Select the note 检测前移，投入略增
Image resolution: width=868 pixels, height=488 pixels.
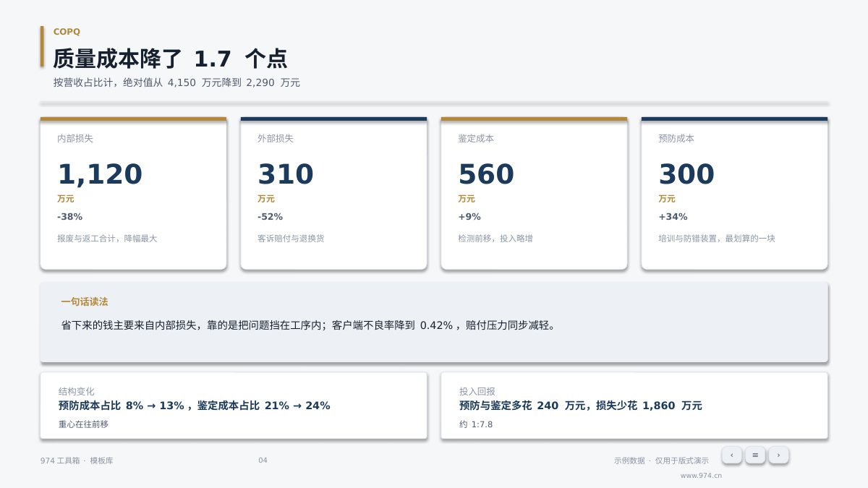tap(495, 238)
